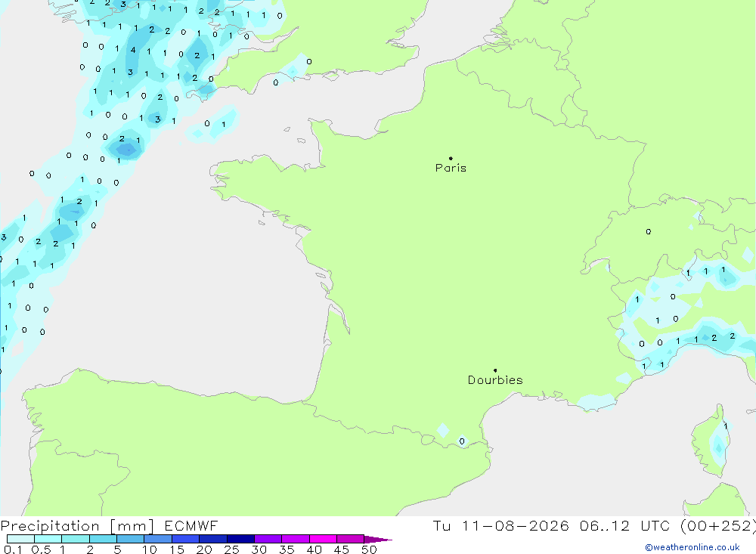Select the 35–40 mm legend color swatch

pos(295,539)
